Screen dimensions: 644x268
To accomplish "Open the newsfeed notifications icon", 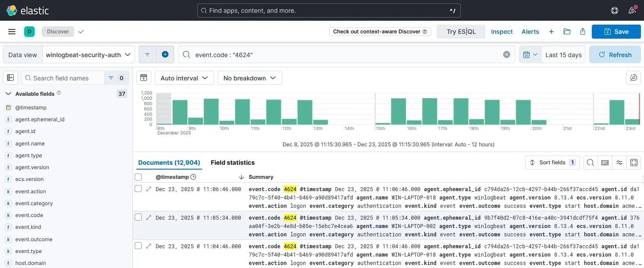I will tap(632, 10).
